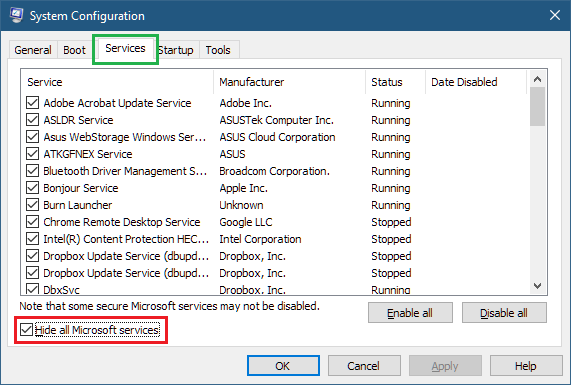Toggle the ASLDR Service checkbox
This screenshot has height=385, width=571.
point(32,120)
